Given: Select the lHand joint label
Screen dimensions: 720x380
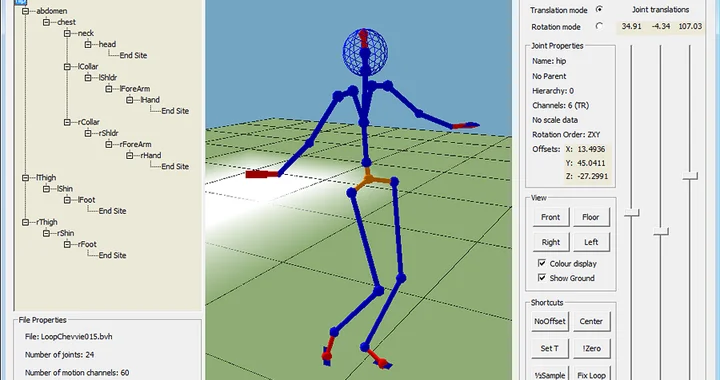Looking at the screenshot, I should point(150,100).
